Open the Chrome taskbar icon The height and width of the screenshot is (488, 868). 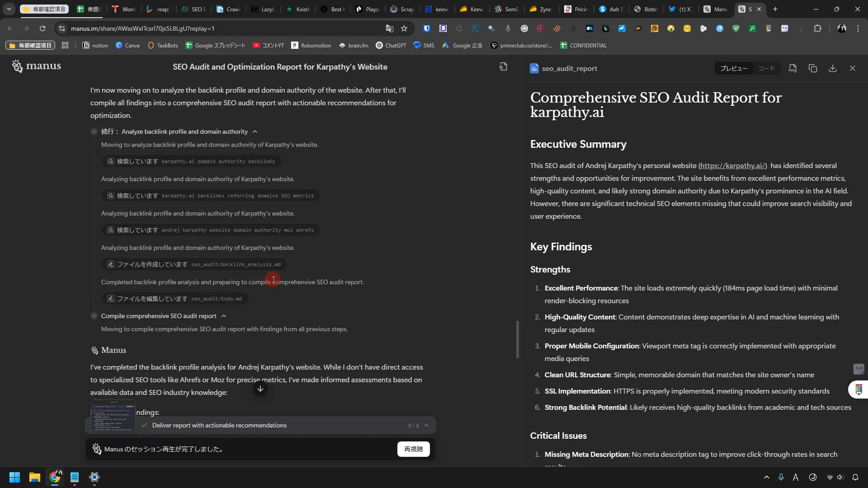coord(55,477)
